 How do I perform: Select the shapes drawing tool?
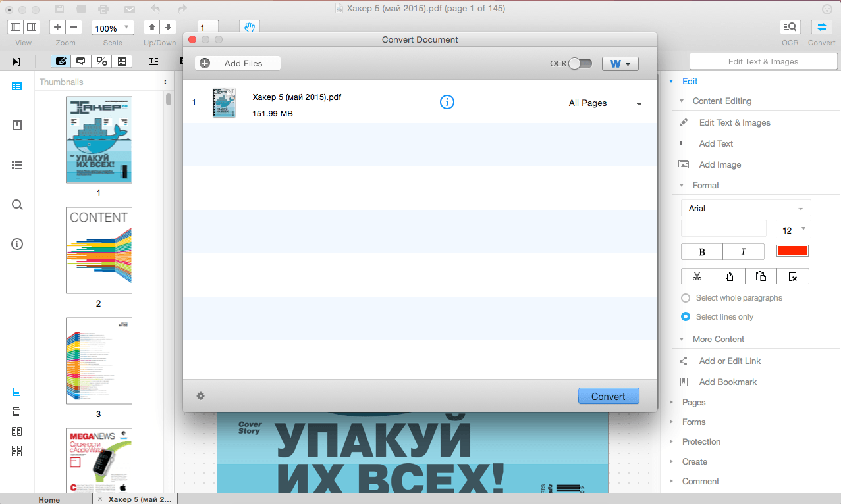[101, 61]
